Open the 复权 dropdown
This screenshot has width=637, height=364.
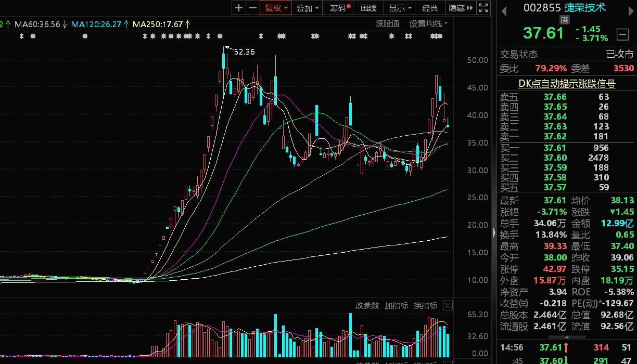pyautogui.click(x=276, y=8)
